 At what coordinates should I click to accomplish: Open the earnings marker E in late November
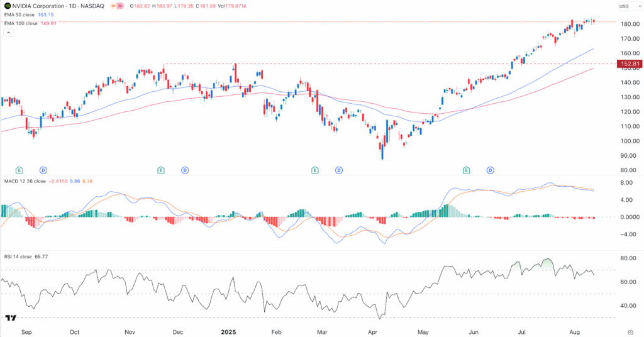point(161,170)
